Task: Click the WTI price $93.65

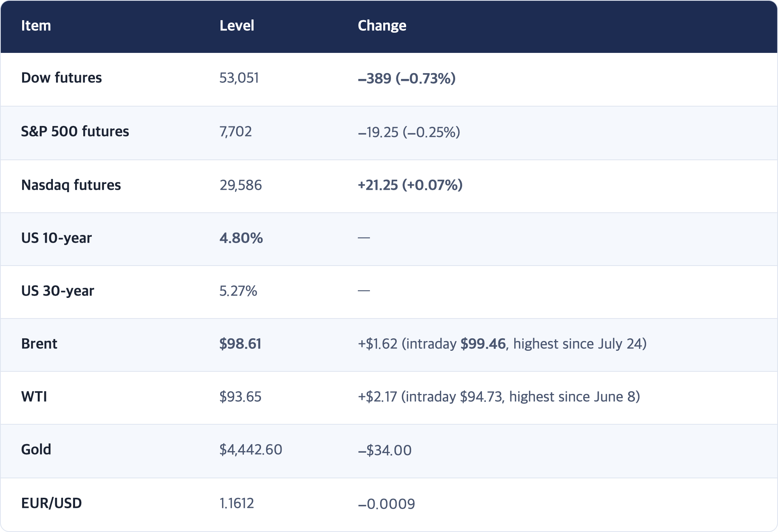Action: [x=240, y=397]
